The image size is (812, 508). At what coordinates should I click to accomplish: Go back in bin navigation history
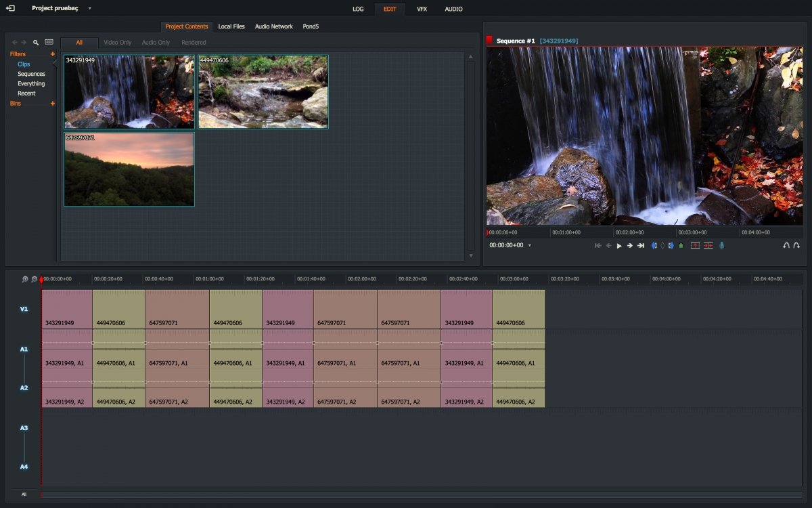point(15,42)
